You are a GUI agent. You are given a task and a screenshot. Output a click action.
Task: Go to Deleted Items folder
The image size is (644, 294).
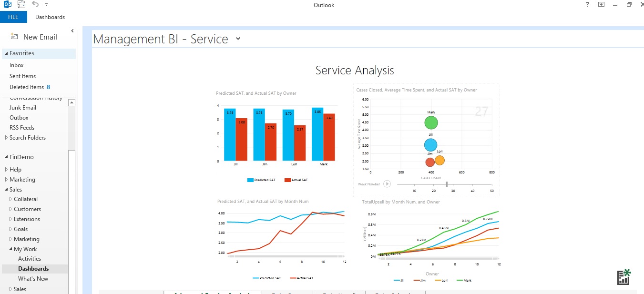[27, 87]
